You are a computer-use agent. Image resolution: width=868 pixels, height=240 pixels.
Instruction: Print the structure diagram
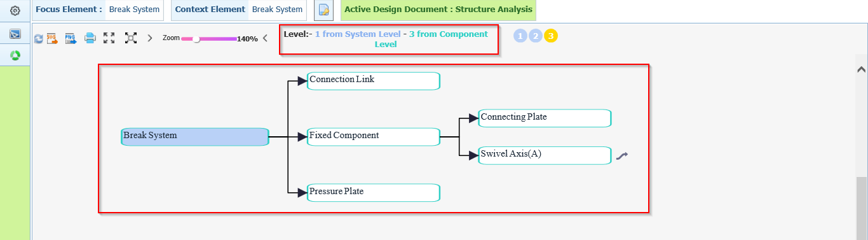[x=90, y=38]
